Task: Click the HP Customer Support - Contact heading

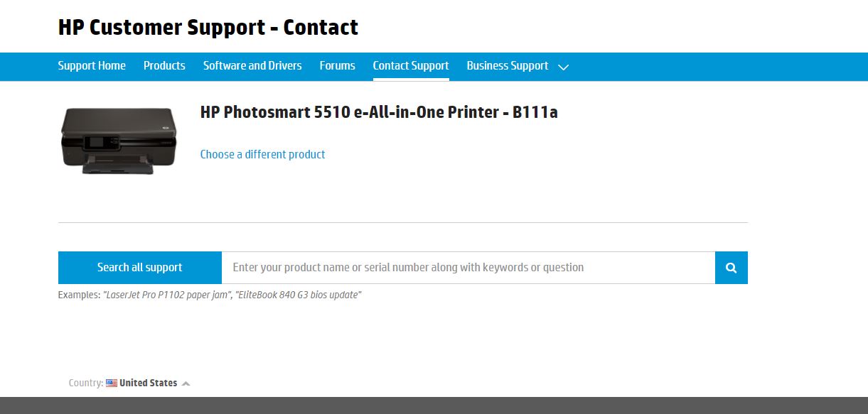Action: click(x=208, y=28)
